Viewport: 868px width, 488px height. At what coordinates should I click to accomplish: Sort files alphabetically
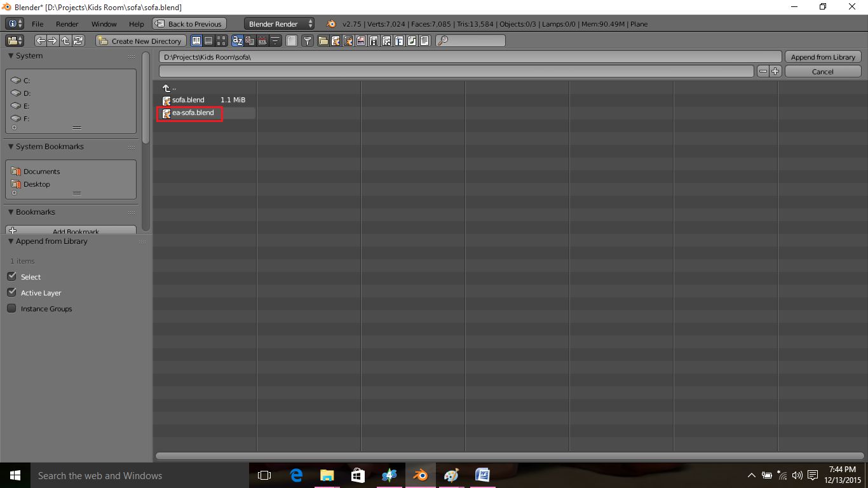[237, 41]
